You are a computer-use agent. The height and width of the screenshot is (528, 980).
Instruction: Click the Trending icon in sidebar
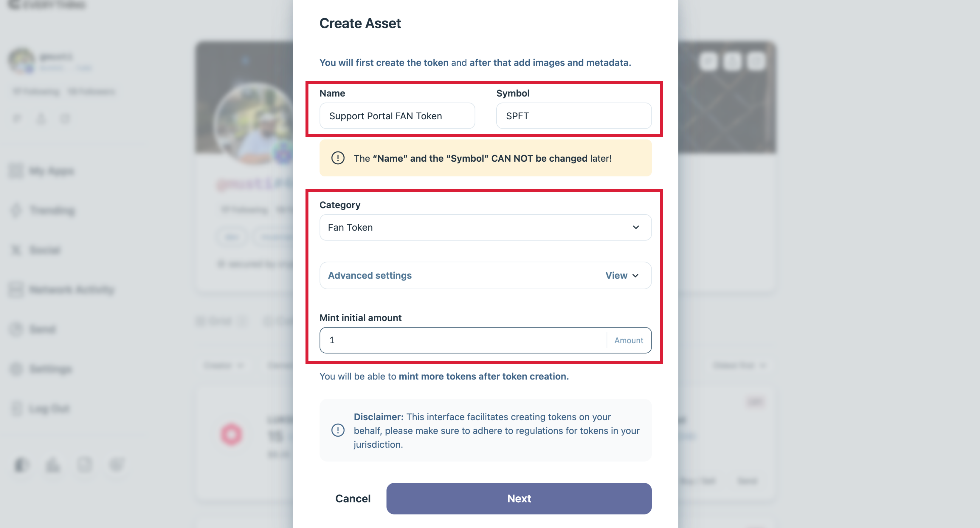16,210
